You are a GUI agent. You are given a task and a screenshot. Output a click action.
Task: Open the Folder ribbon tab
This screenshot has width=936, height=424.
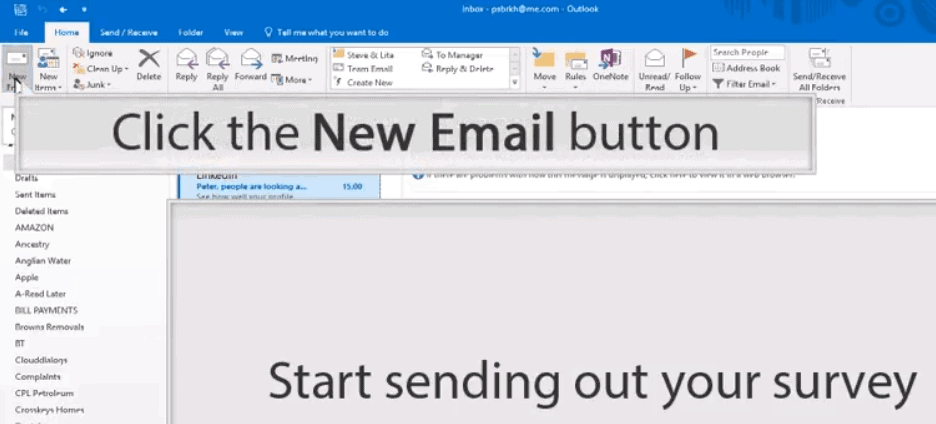point(191,32)
